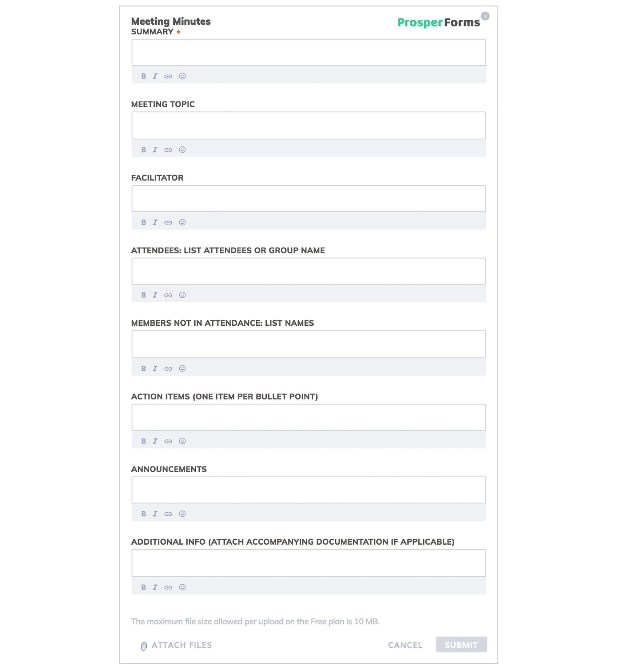Click the Italic icon in MEETING TOPIC toolbar
The height and width of the screenshot is (672, 618).
click(155, 149)
